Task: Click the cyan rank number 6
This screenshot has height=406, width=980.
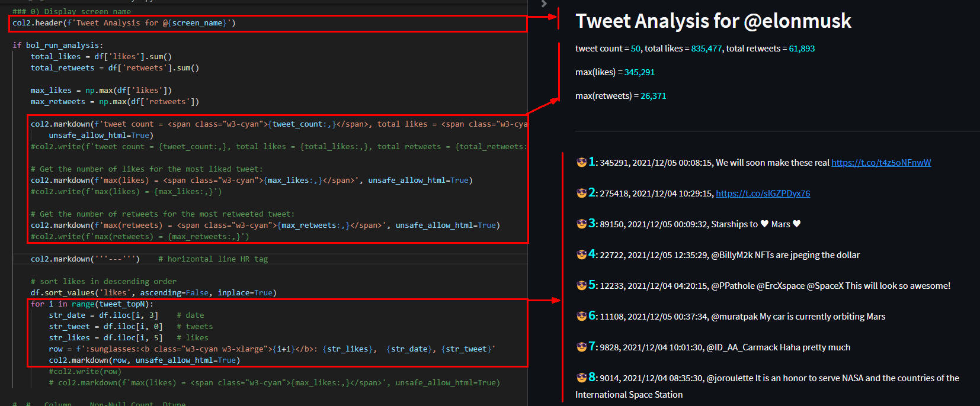Action: coord(592,315)
